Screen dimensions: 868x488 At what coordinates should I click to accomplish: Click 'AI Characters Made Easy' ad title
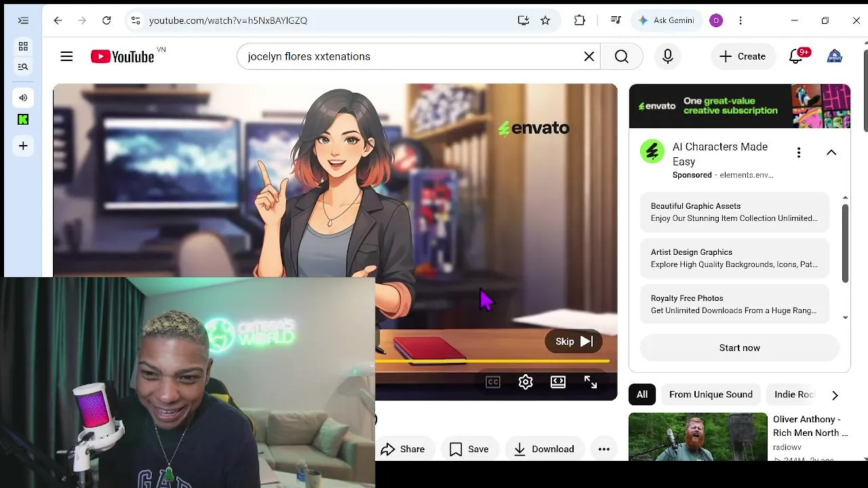[x=720, y=154]
